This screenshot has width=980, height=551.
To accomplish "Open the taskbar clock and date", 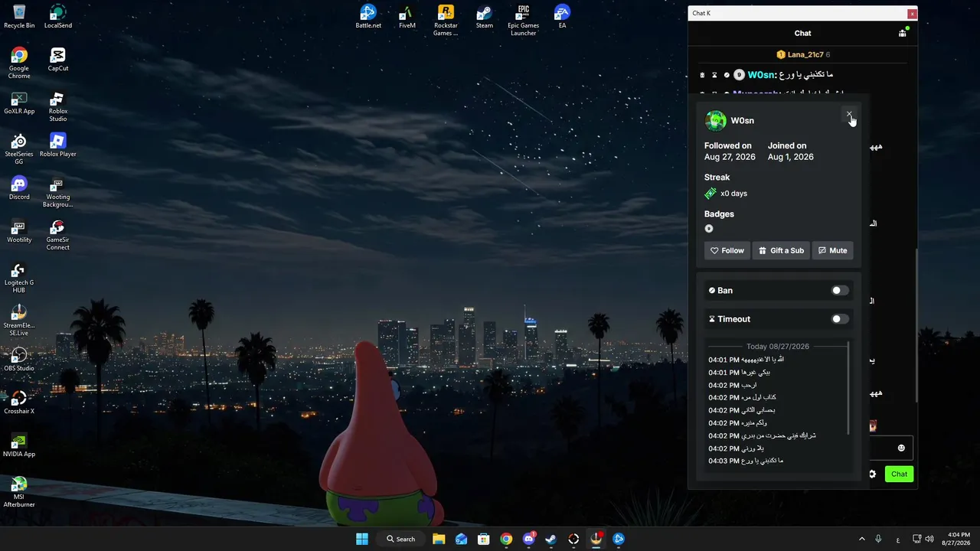I will click(x=957, y=539).
